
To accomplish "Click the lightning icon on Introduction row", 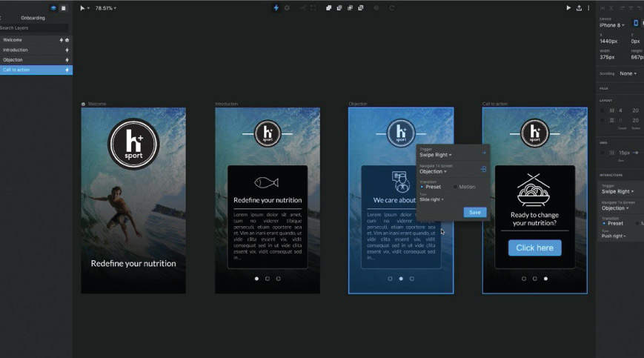I will [x=67, y=50].
